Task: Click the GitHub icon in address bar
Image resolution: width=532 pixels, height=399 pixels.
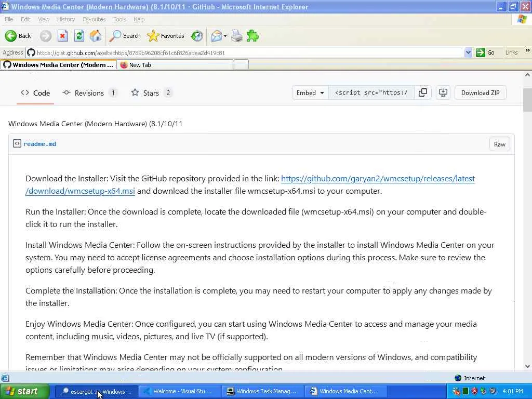Action: coord(31,52)
